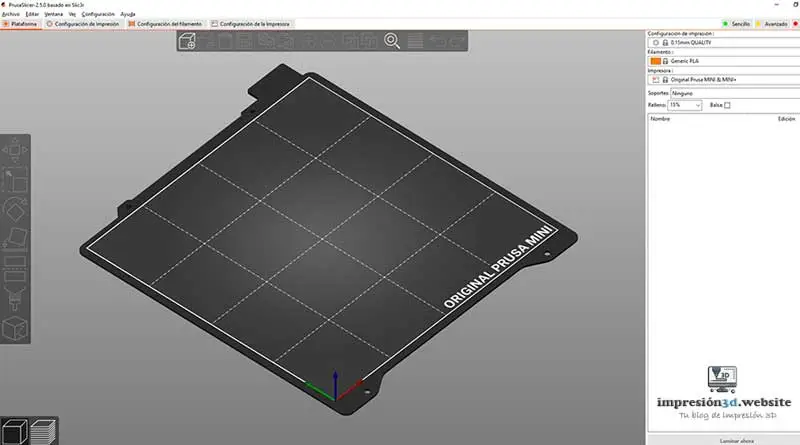Open the Generic PLA filament dropdown
The image size is (800, 445).
pos(724,61)
